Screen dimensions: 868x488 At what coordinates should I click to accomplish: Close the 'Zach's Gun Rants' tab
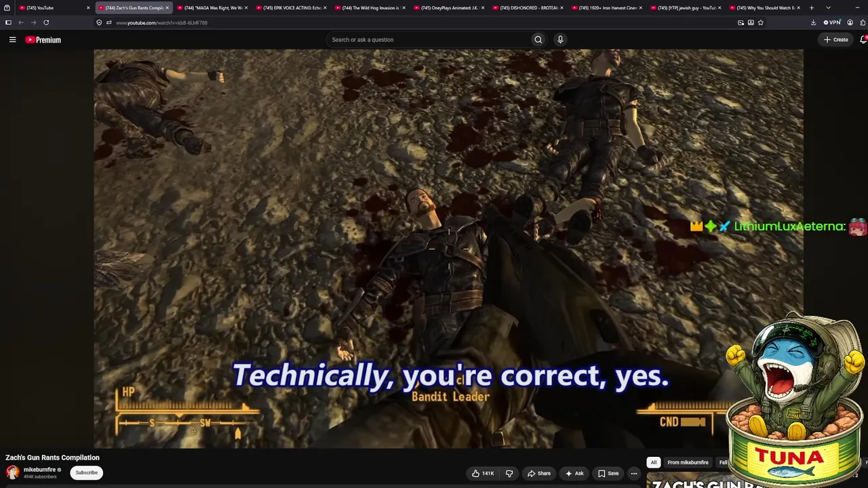click(x=167, y=8)
